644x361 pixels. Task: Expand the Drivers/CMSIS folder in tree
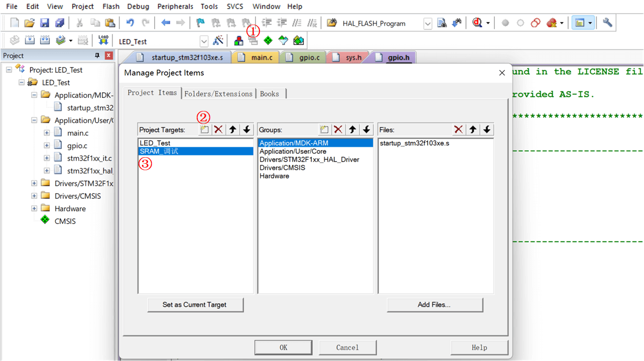pyautogui.click(x=34, y=196)
